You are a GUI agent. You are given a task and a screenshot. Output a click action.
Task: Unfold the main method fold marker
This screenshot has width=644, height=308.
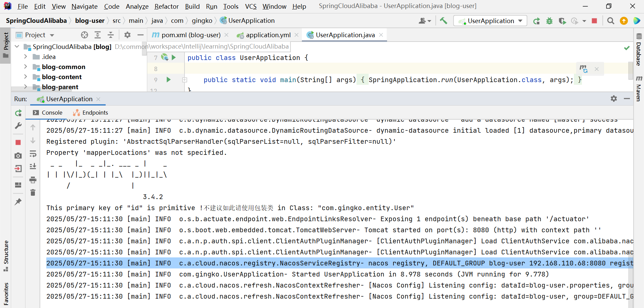(x=184, y=80)
